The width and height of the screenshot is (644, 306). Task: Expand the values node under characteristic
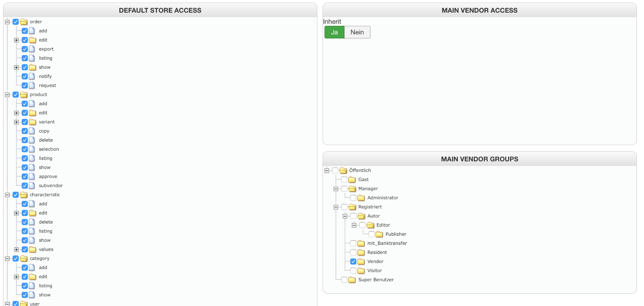click(x=16, y=250)
